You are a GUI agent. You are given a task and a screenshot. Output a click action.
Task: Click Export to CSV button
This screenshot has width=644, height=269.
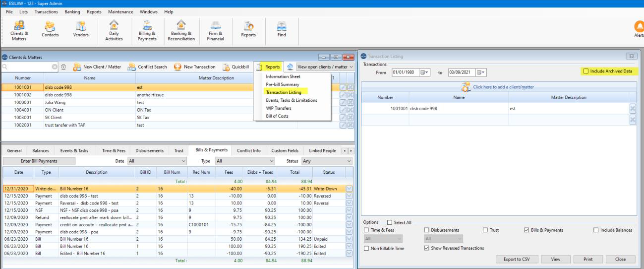tap(516, 259)
